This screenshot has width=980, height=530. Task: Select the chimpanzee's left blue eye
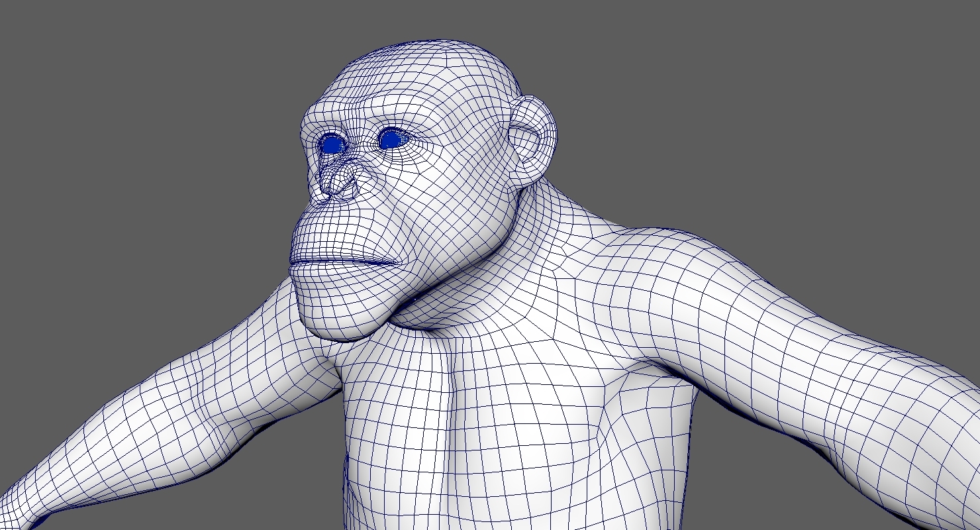[x=391, y=137]
